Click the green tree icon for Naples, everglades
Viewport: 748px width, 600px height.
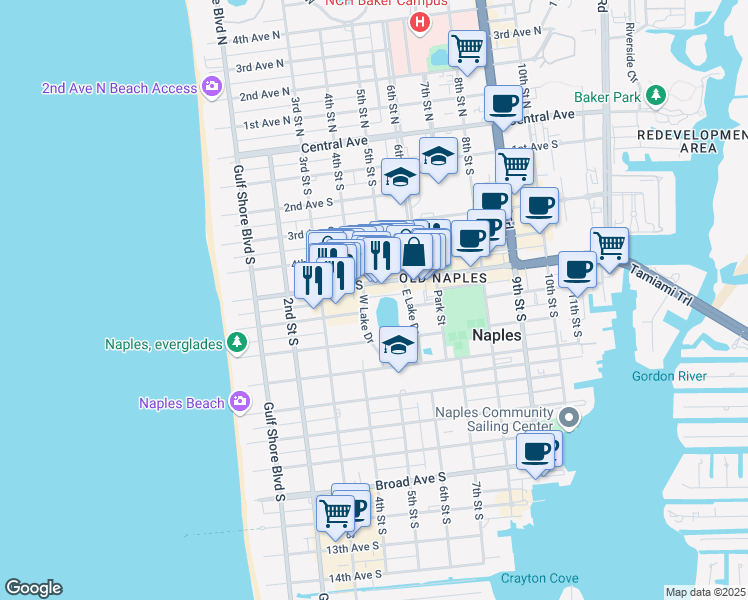pyautogui.click(x=237, y=342)
